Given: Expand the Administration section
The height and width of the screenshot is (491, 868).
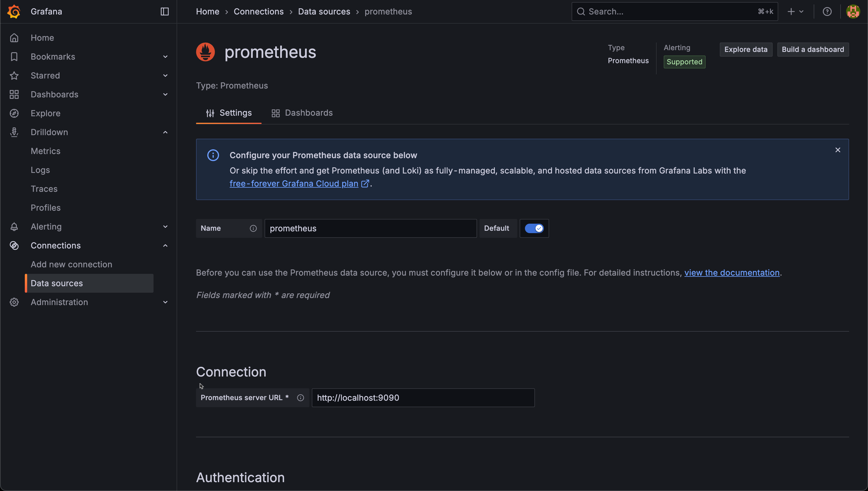Looking at the screenshot, I should click(165, 302).
